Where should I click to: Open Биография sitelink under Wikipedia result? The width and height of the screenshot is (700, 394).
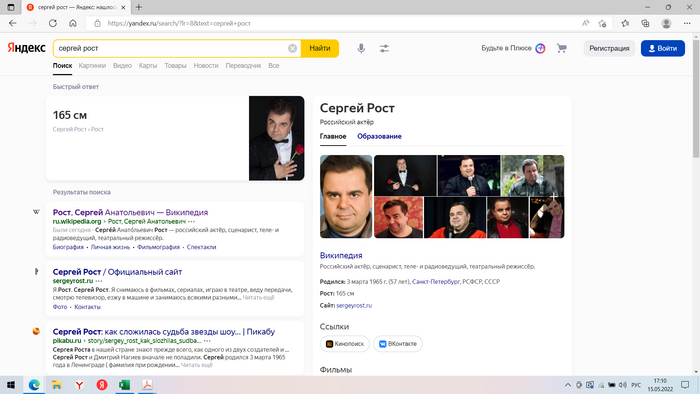(x=68, y=247)
